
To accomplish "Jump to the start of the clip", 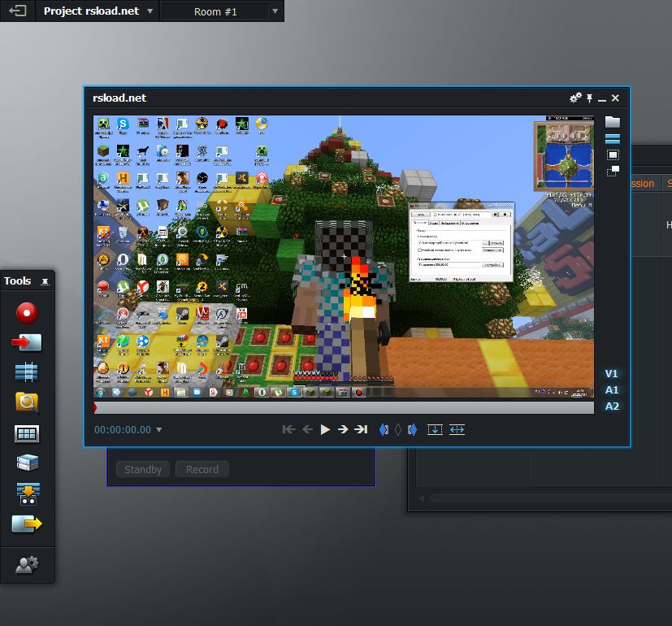I will click(x=288, y=429).
